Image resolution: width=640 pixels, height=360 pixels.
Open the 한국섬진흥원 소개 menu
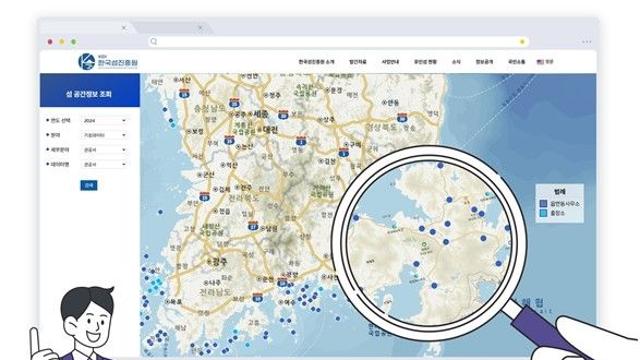coord(316,62)
